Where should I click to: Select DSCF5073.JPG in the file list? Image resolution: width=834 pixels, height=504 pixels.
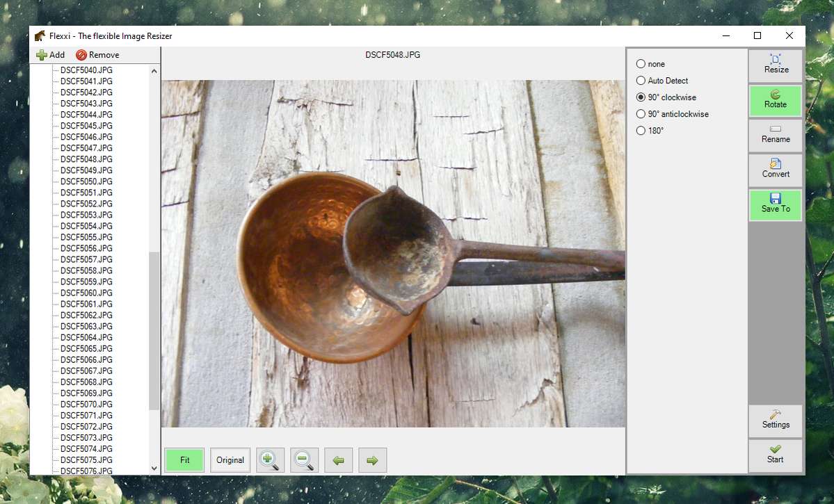[x=86, y=439]
